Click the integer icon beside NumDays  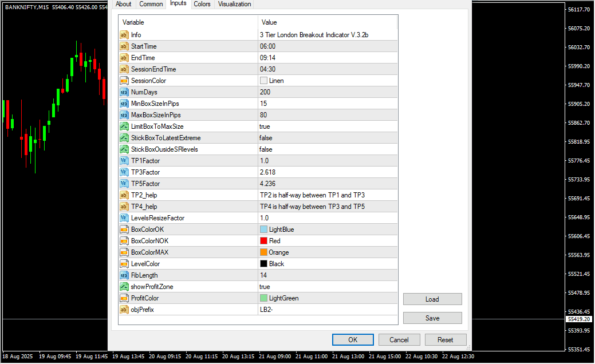pos(124,92)
